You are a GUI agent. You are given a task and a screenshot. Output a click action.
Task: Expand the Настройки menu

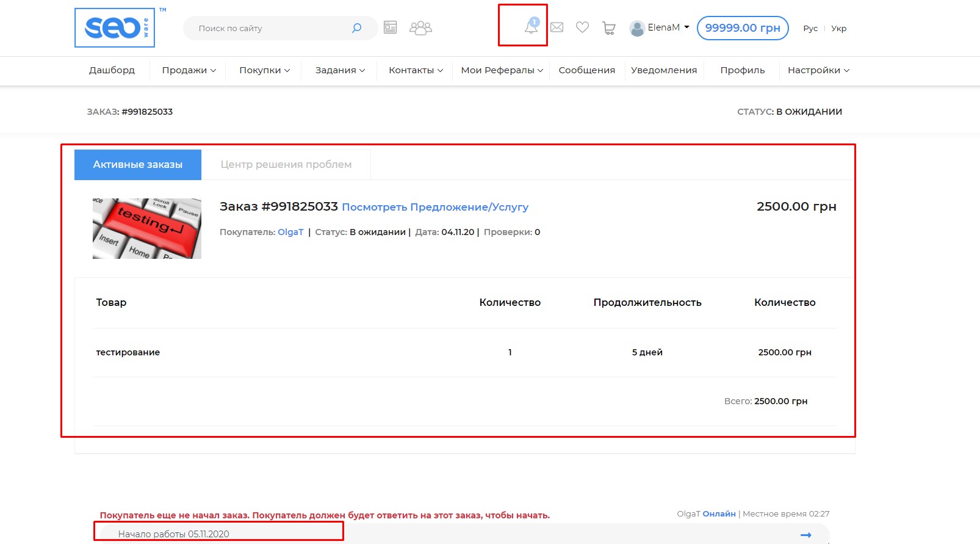coord(818,70)
